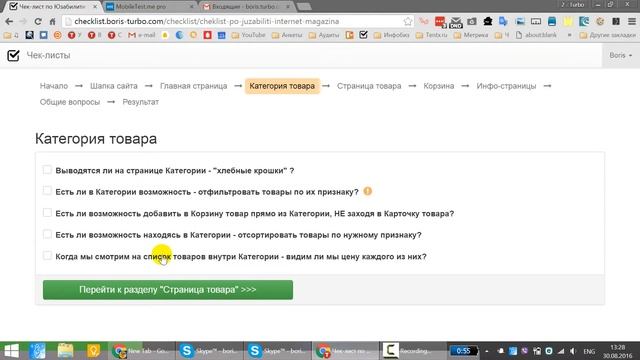Click the green Перейти к разделу "Страница товара" button
640x360 pixels.
[168, 289]
